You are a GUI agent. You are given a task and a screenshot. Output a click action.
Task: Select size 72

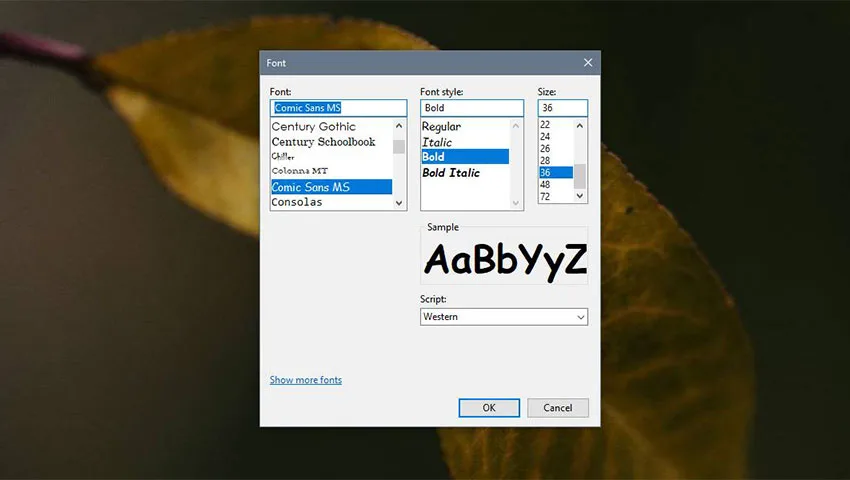tap(556, 196)
